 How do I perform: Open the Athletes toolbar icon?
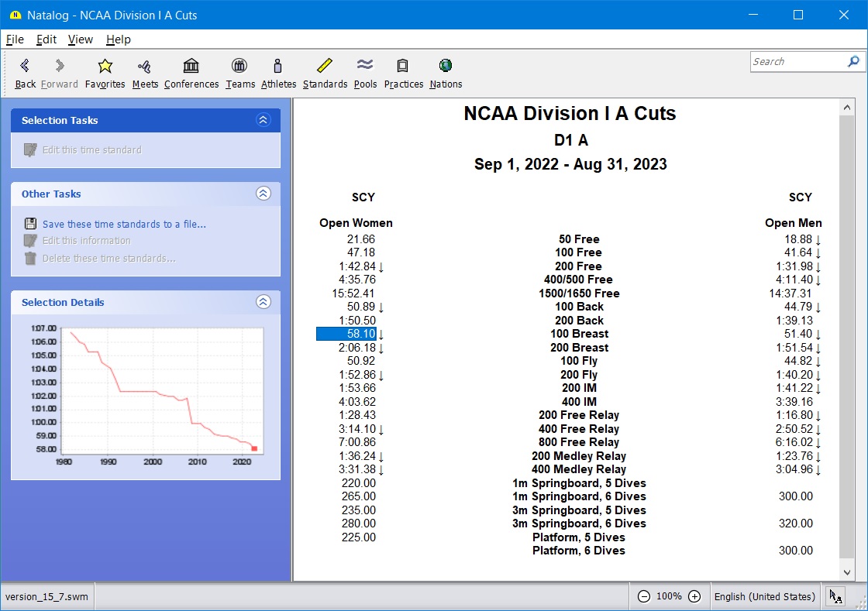tap(278, 67)
